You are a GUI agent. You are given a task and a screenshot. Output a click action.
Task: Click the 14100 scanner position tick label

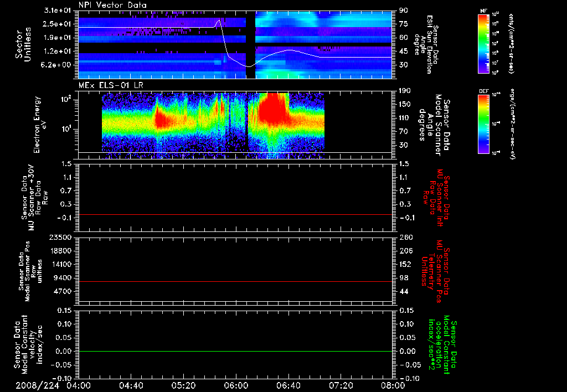60,264
